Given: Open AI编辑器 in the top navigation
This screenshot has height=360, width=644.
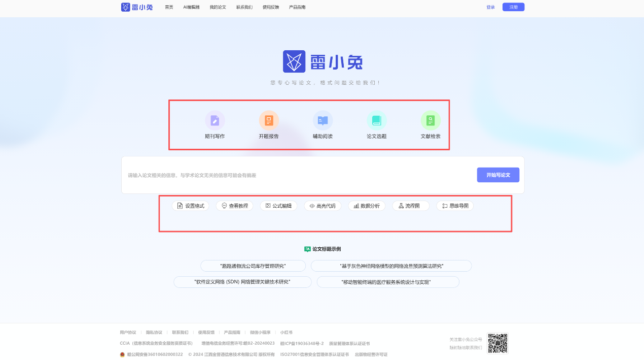Looking at the screenshot, I should pos(192,7).
